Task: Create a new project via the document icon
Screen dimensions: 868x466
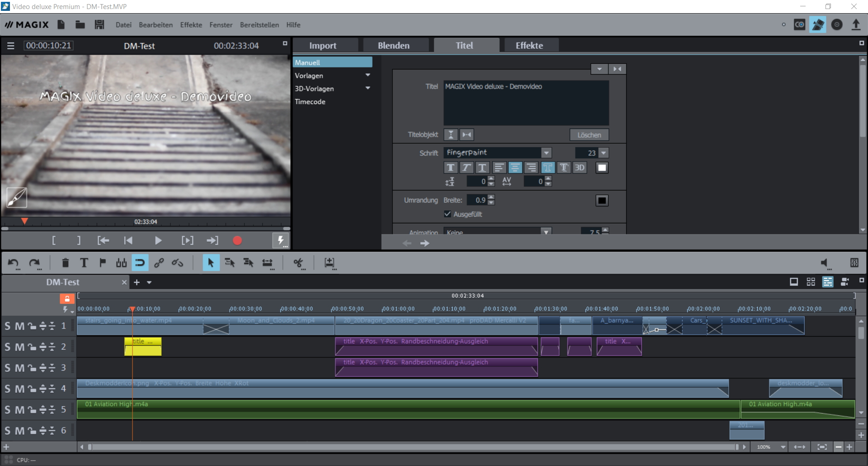Action: (x=61, y=24)
